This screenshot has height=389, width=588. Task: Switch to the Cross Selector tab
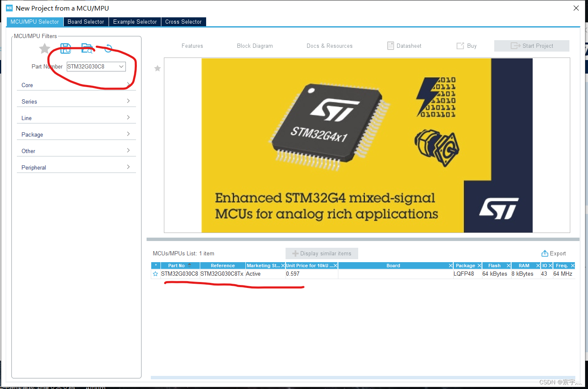tap(183, 22)
